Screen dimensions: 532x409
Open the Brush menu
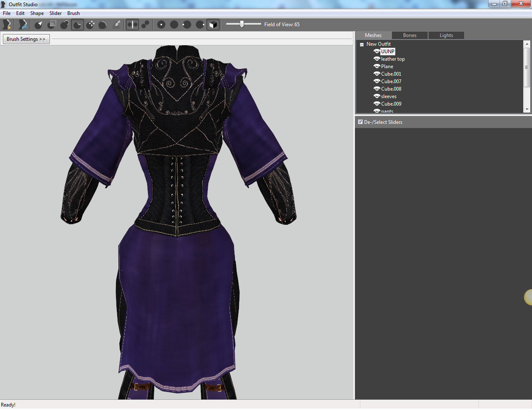[x=74, y=13]
